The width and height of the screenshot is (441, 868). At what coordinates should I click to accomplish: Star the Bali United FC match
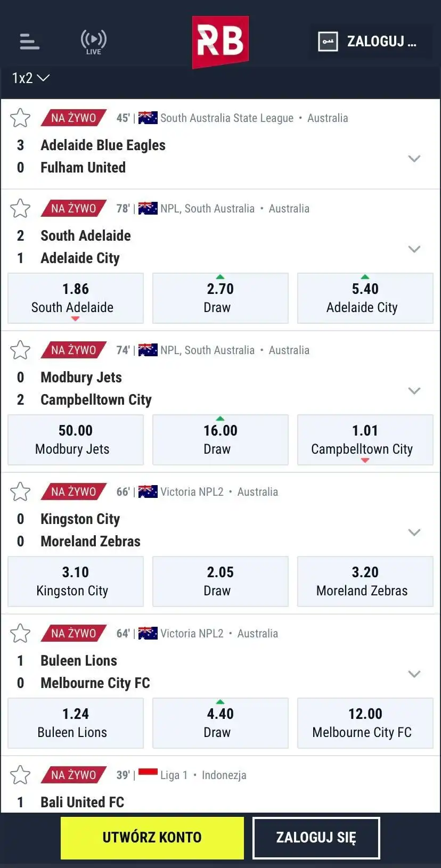pyautogui.click(x=20, y=775)
